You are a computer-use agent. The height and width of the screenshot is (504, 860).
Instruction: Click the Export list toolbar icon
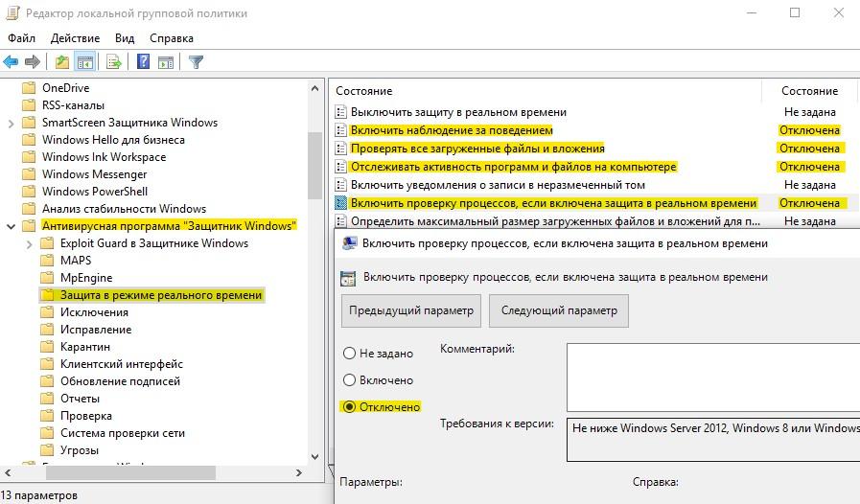[113, 62]
